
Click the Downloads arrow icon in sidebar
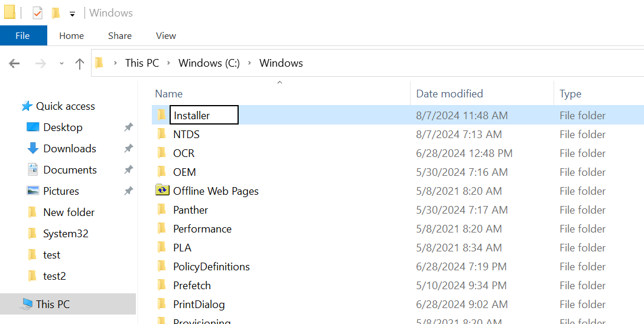[33, 149]
